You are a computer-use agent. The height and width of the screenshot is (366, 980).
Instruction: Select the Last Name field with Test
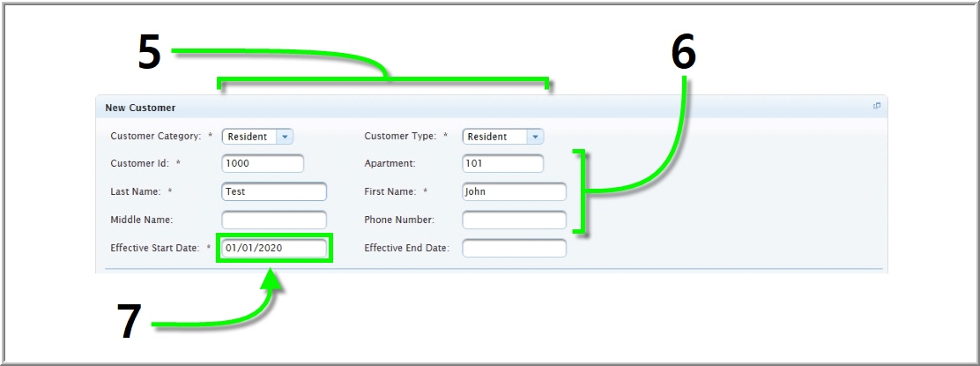(x=273, y=191)
